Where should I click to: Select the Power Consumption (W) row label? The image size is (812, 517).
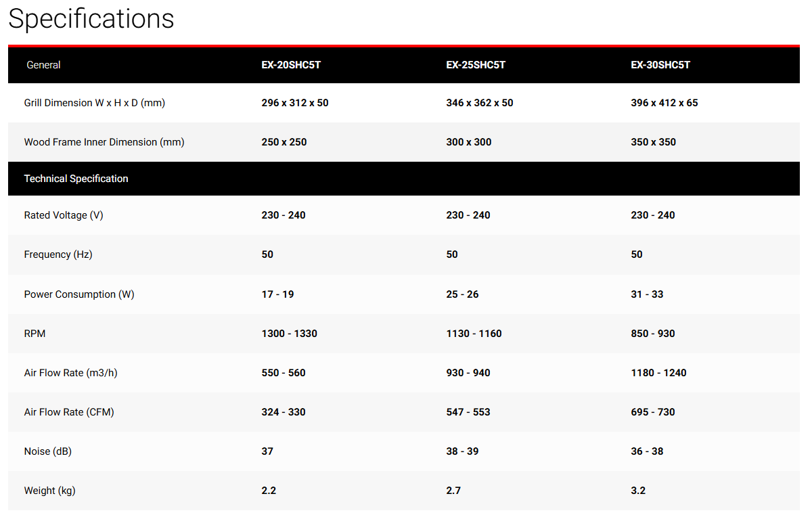79,294
